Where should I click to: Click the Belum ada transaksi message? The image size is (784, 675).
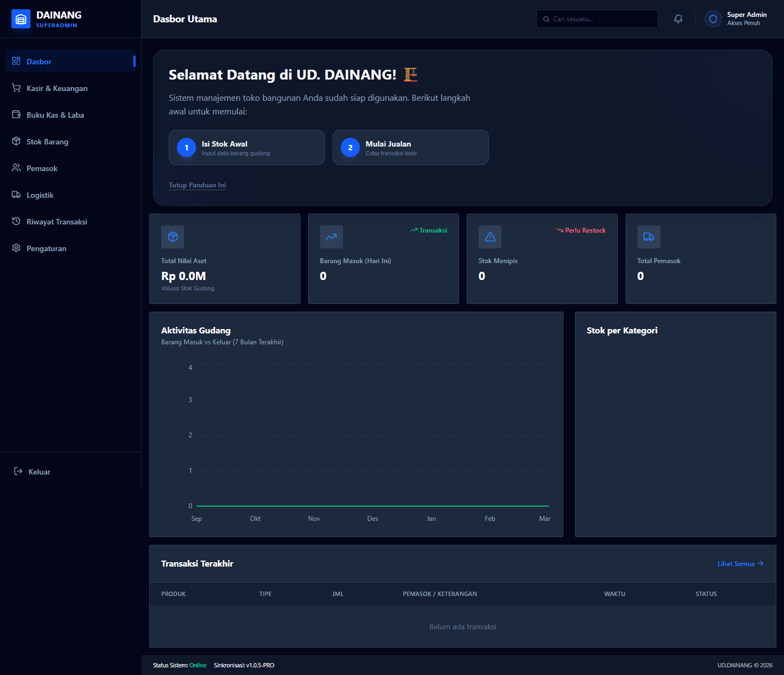click(x=463, y=627)
